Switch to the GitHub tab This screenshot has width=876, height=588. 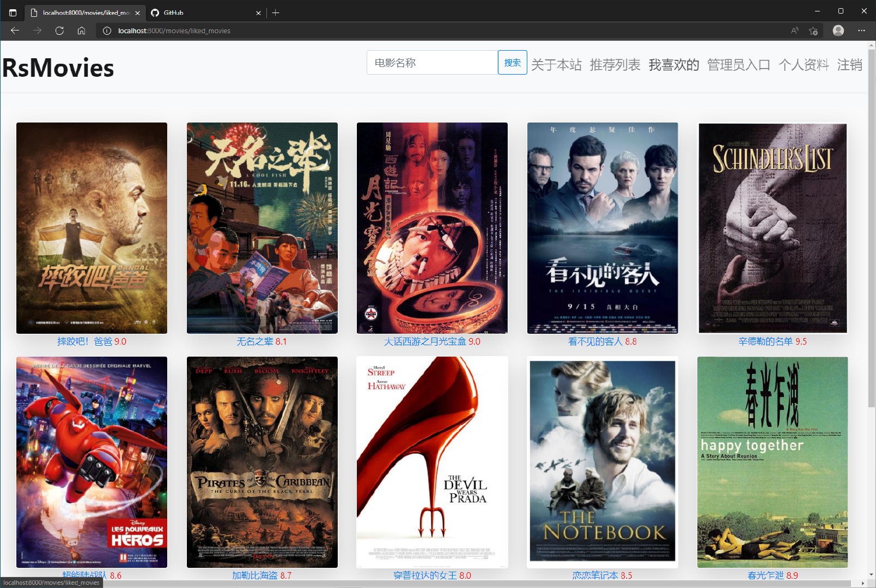point(205,13)
